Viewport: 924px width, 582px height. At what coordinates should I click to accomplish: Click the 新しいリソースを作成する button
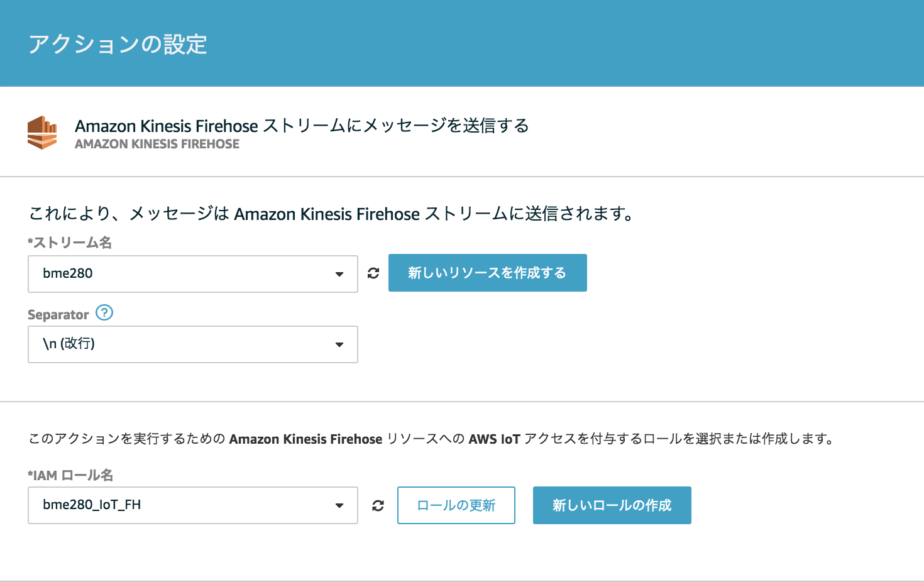pos(488,273)
